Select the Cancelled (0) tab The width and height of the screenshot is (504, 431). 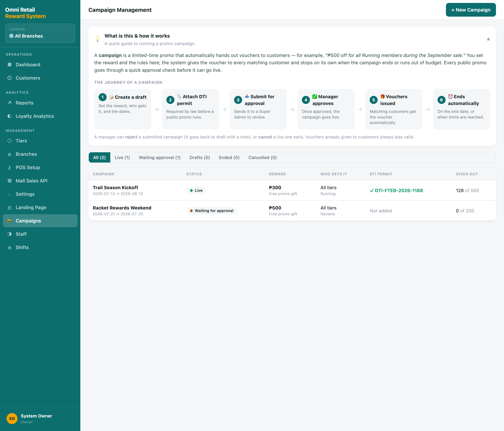point(262,158)
